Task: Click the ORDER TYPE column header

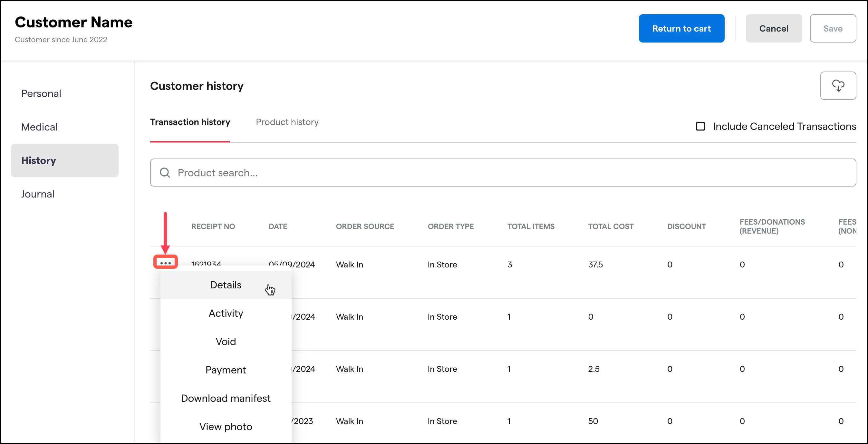Action: (450, 227)
